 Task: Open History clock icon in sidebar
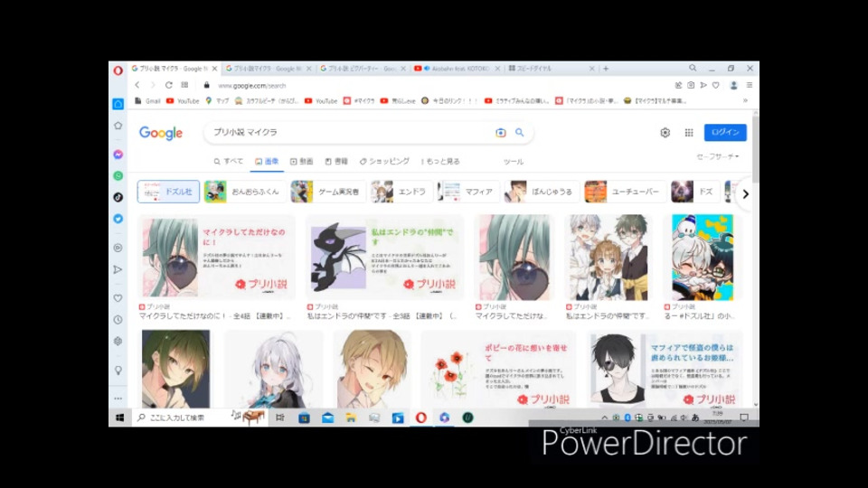118,320
